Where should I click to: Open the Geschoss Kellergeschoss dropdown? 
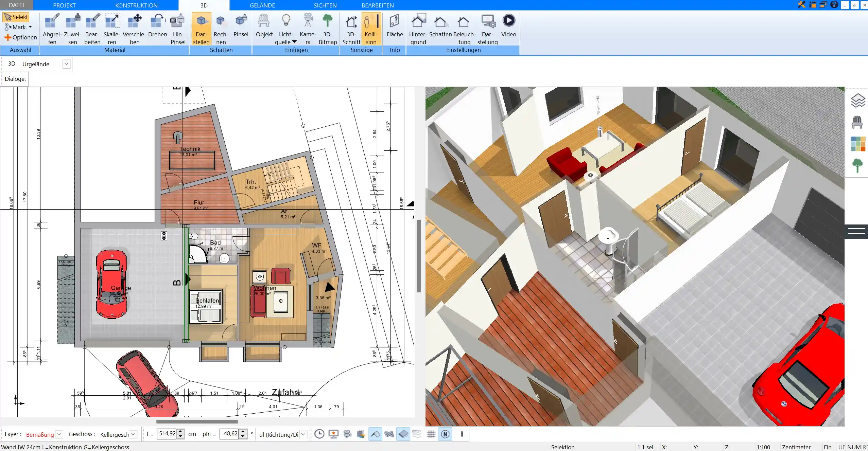[133, 434]
